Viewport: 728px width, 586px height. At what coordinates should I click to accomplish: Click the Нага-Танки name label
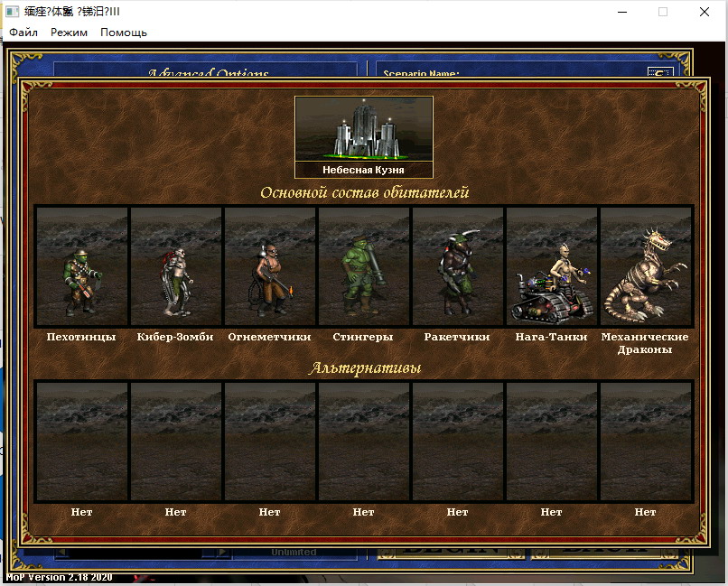coord(551,337)
